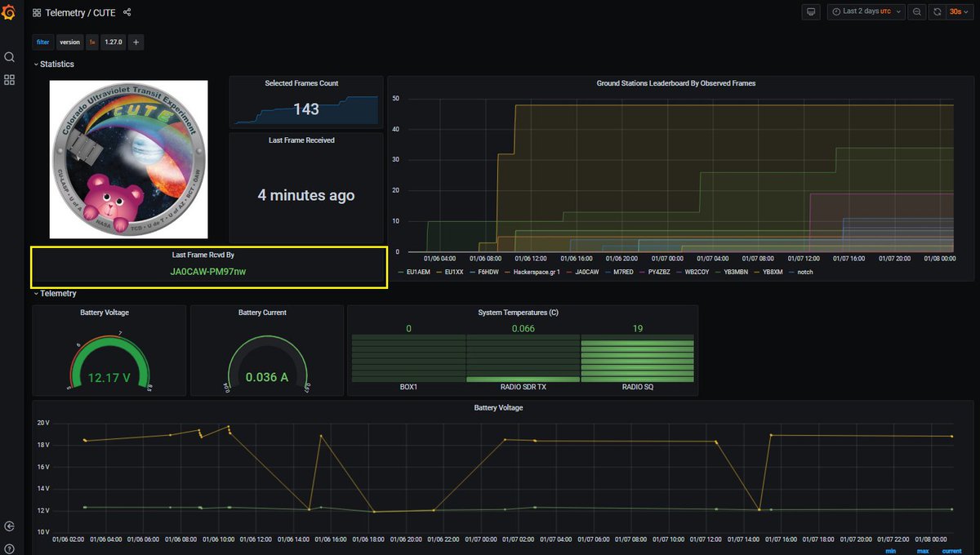Viewport: 980px width, 555px height.
Task: Open the Last 2 days time picker
Action: 866,11
